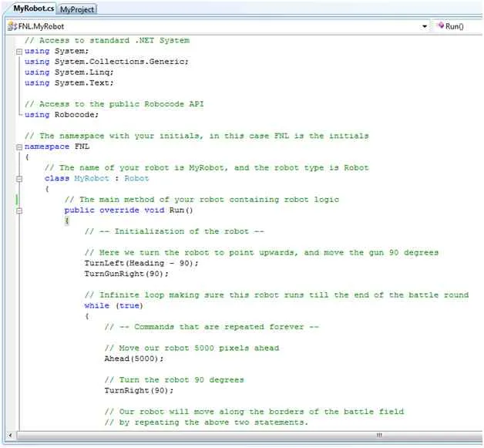This screenshot has height=448, width=484.
Task: Collapse the namespace FNL block
Action: [19, 147]
